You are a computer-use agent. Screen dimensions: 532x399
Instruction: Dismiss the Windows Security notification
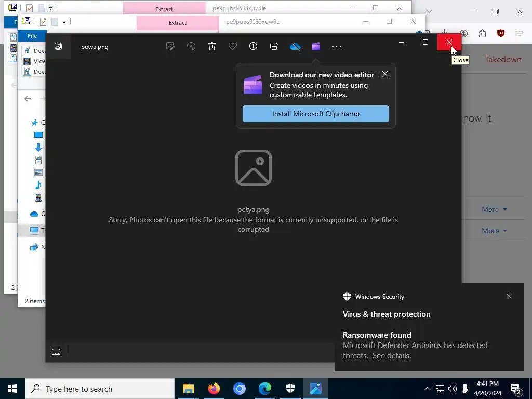pyautogui.click(x=509, y=296)
